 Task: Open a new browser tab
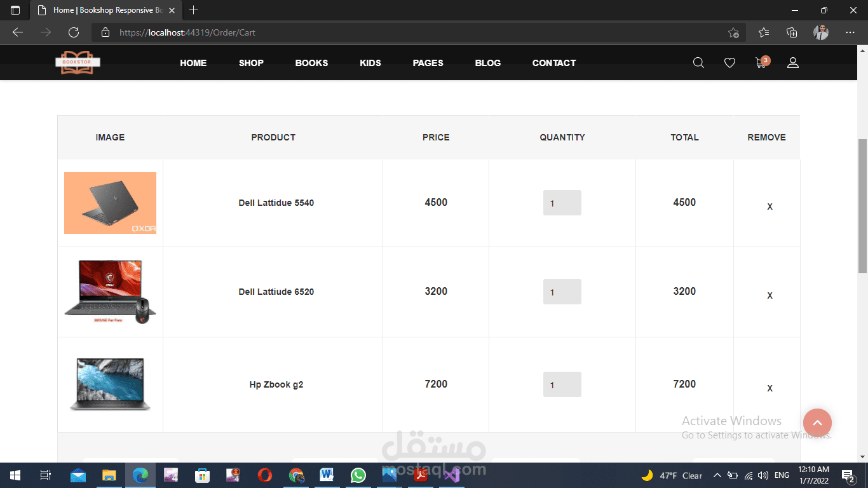[194, 10]
